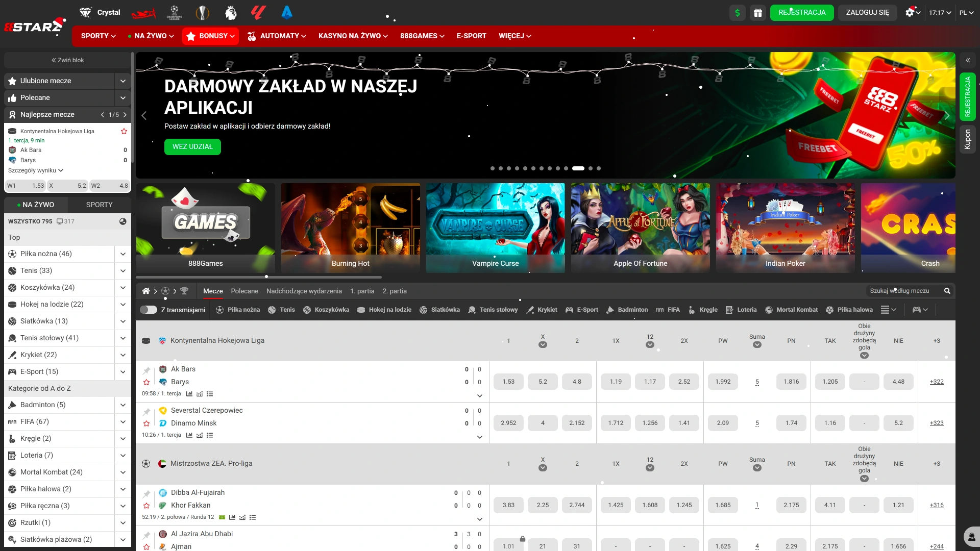Favorite the Kontynentalna Hokejowa Liga top match star
Viewport: 980px width, 551px height.
(124, 131)
